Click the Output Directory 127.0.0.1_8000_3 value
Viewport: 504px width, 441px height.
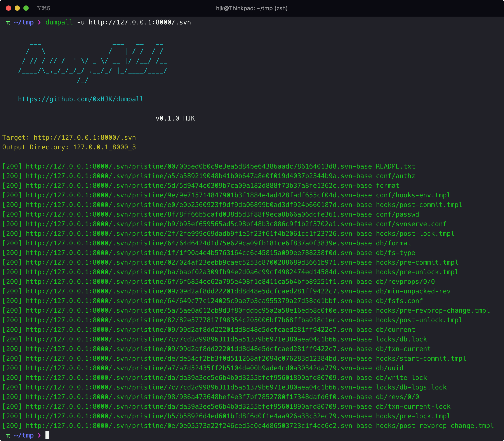[104, 147]
